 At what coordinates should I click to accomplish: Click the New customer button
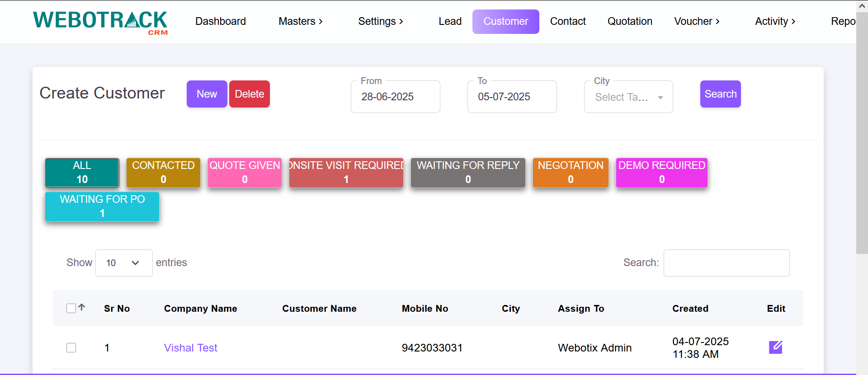pyautogui.click(x=207, y=94)
